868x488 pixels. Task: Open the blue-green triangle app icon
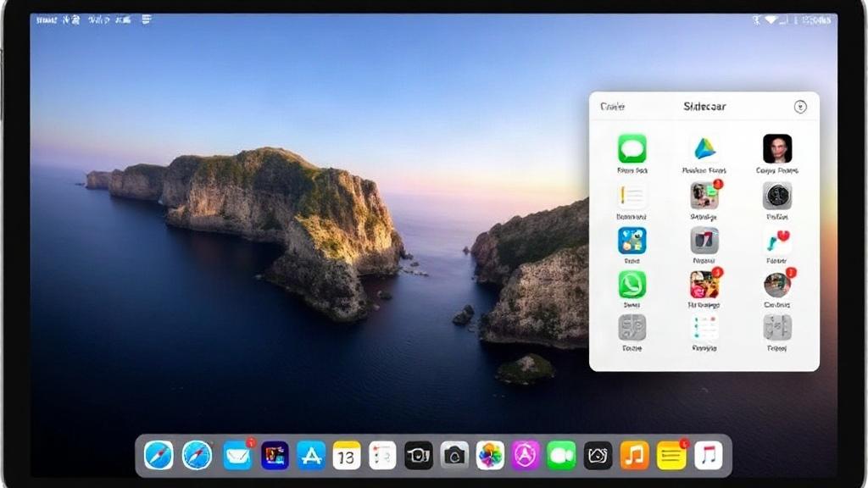tap(704, 148)
